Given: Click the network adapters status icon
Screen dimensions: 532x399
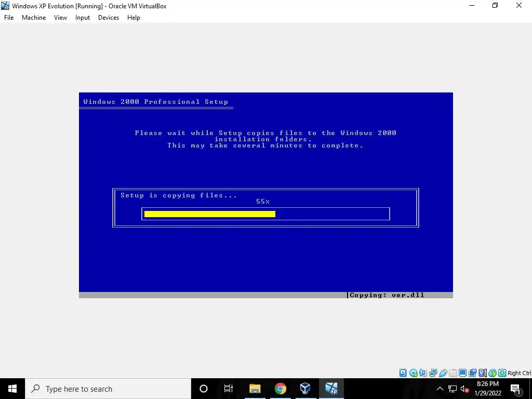Looking at the screenshot, I should [433, 373].
